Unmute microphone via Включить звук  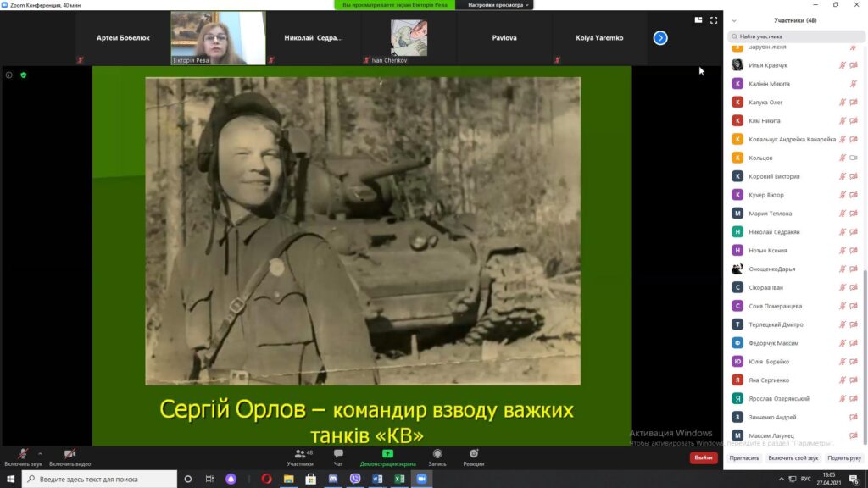coord(23,457)
